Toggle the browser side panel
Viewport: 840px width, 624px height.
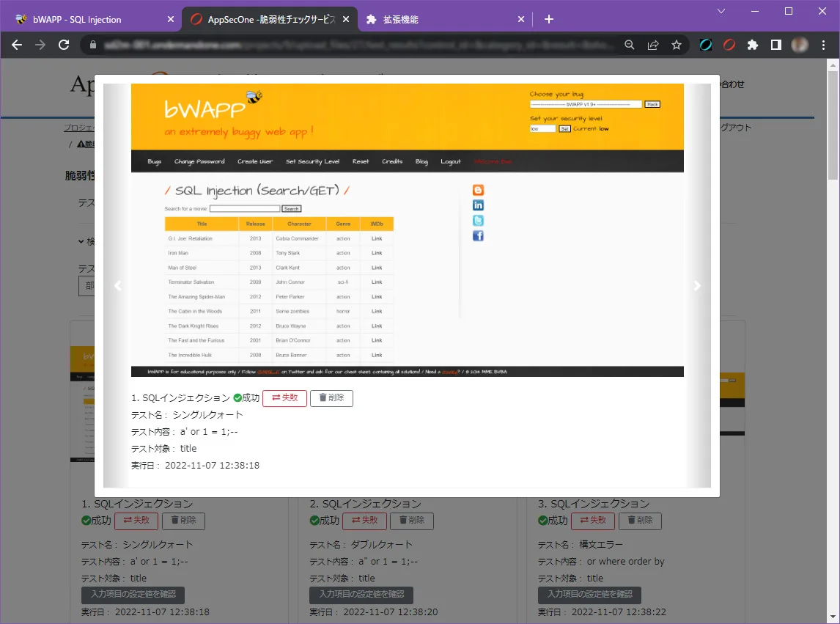[x=775, y=45]
